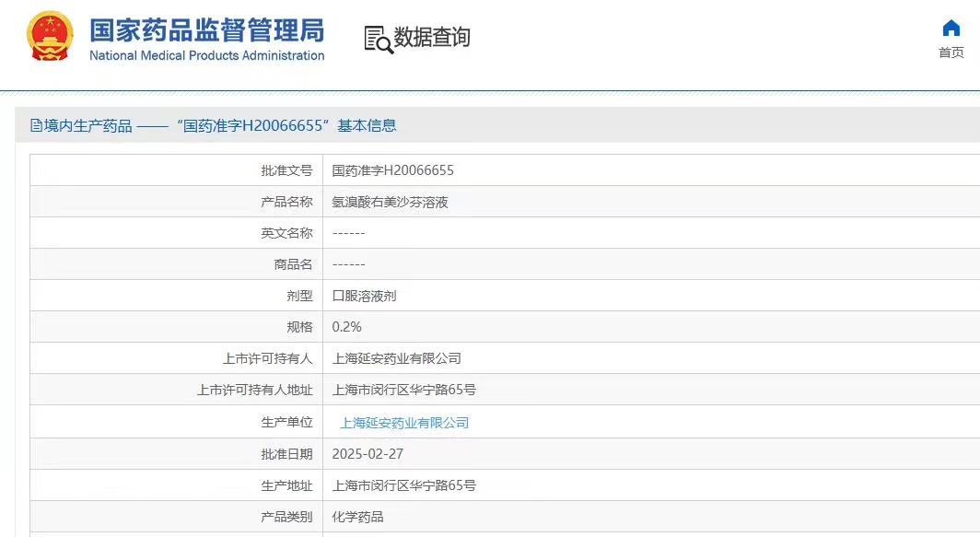Viewport: 980px width, 537px height.
Task: Select the specification value 0.2%
Action: tap(346, 327)
